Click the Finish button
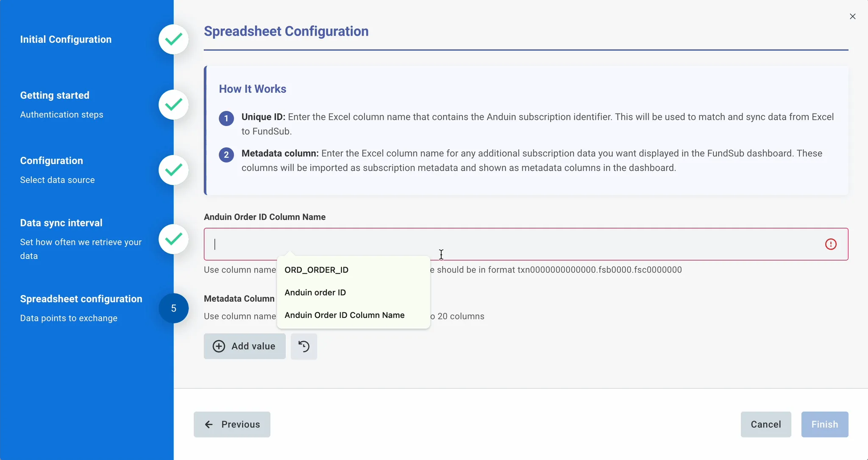The height and width of the screenshot is (460, 868). pos(824,424)
